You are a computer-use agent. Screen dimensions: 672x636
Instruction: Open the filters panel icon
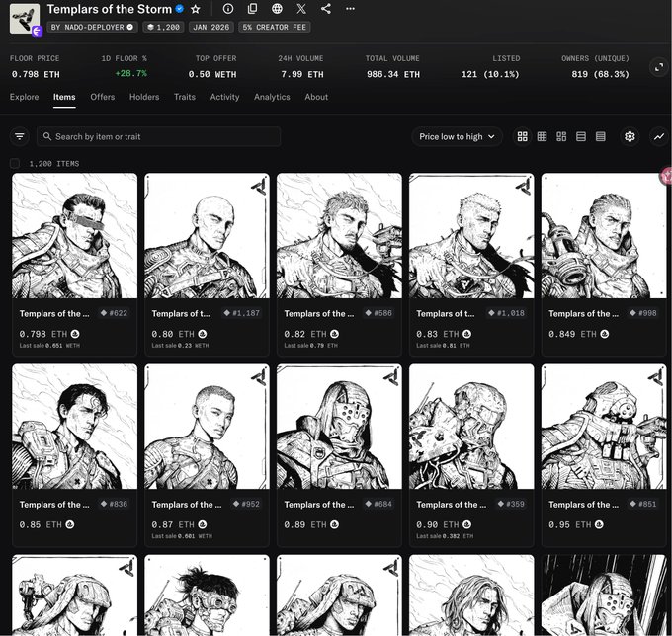20,136
